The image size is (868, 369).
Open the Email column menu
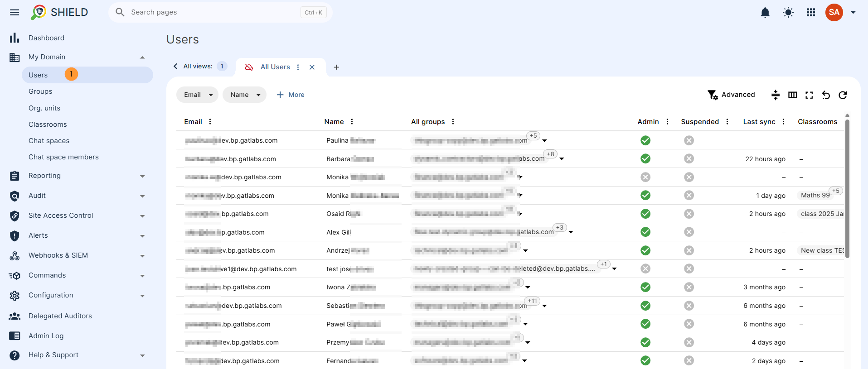(x=210, y=121)
